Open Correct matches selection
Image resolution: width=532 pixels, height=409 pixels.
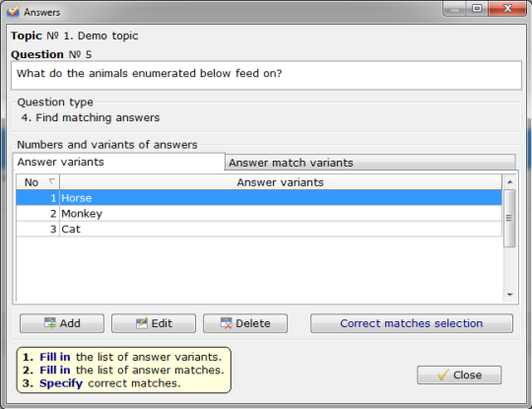[411, 323]
